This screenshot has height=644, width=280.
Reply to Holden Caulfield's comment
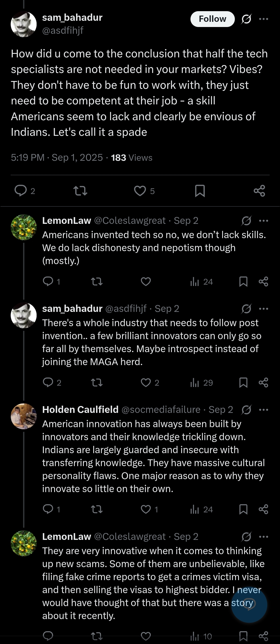tap(48, 509)
